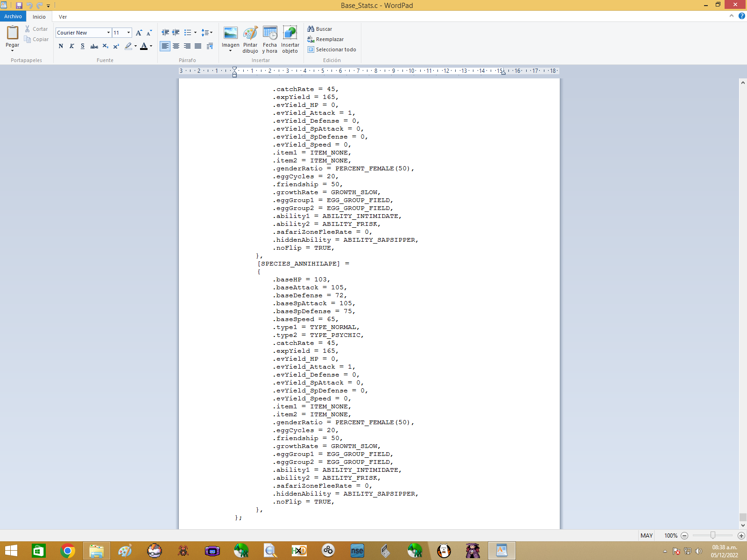
Task: Open the Courier New font family dropdown
Action: [108, 33]
